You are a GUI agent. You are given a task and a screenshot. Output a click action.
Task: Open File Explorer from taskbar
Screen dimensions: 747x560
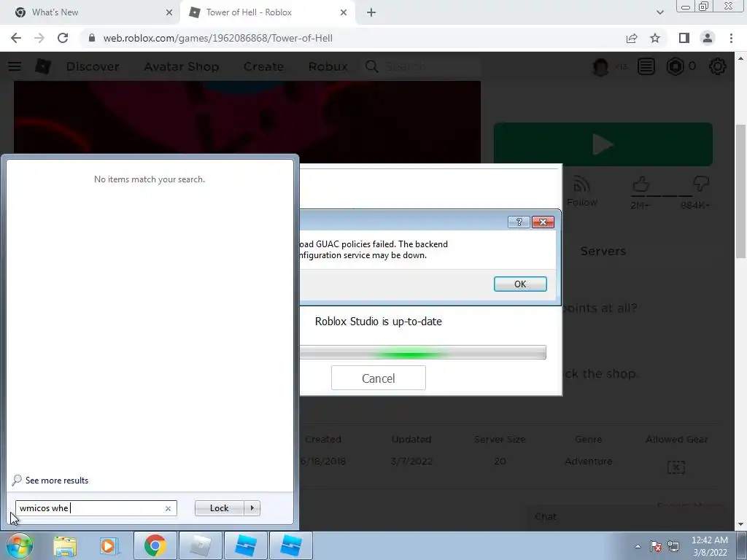point(65,545)
